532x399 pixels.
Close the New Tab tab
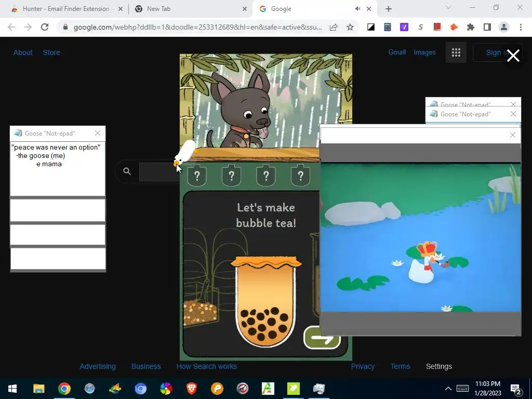[x=244, y=9]
